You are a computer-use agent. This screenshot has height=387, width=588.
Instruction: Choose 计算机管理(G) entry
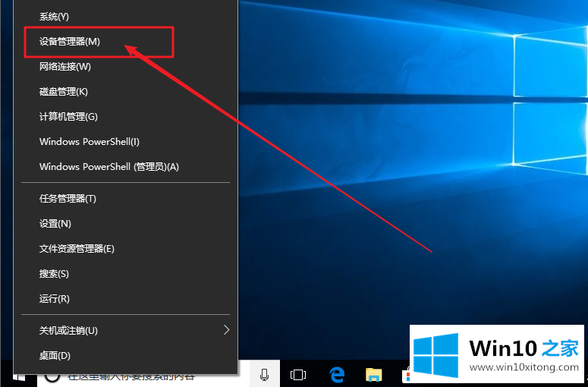pos(68,117)
